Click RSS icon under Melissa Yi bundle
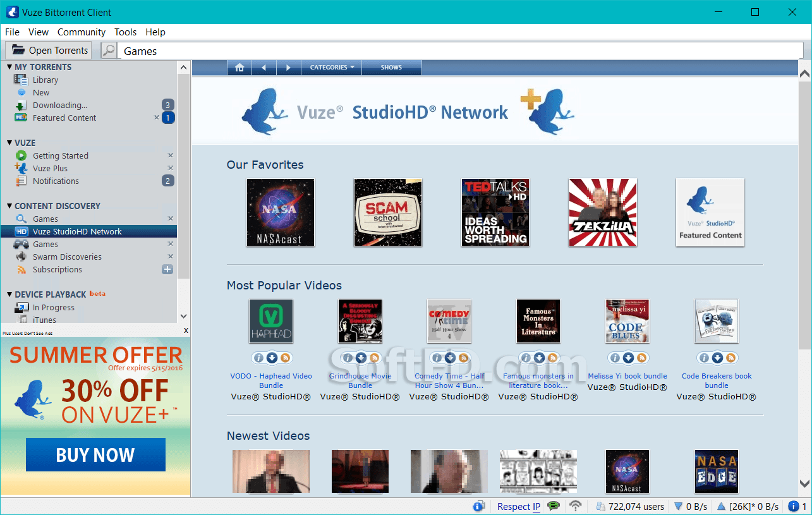The height and width of the screenshot is (515, 812). point(642,358)
